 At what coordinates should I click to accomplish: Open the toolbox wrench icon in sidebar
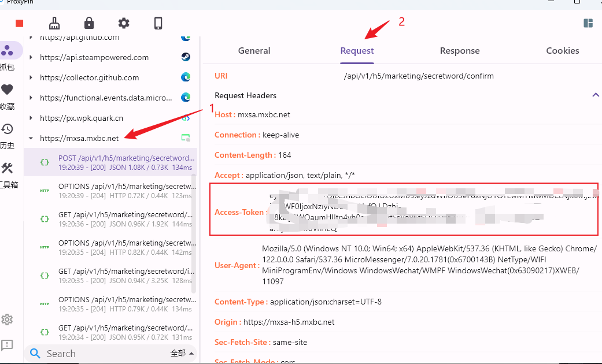pos(7,169)
